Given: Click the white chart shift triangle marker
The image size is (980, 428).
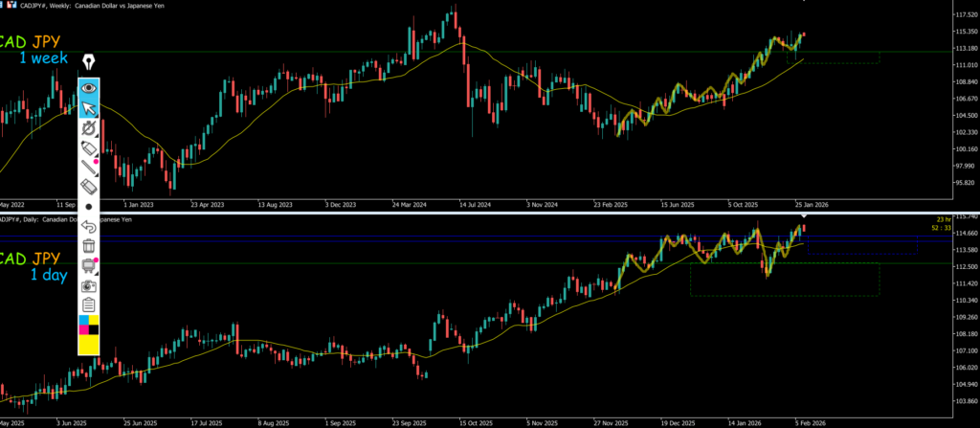Looking at the screenshot, I should click(x=802, y=217).
